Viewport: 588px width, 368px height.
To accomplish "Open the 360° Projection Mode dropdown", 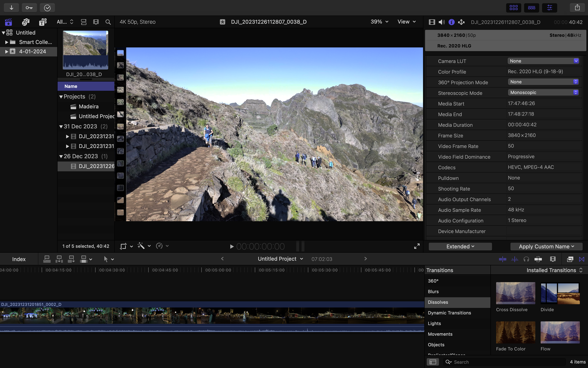I will [543, 82].
